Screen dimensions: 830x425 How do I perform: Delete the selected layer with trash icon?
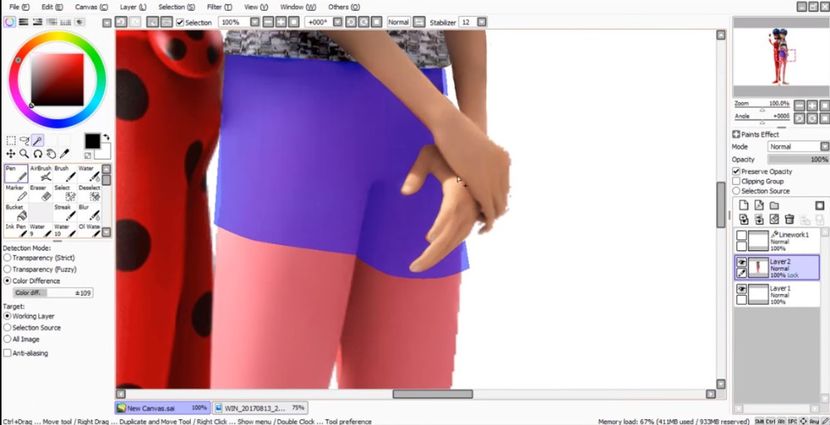(x=789, y=219)
